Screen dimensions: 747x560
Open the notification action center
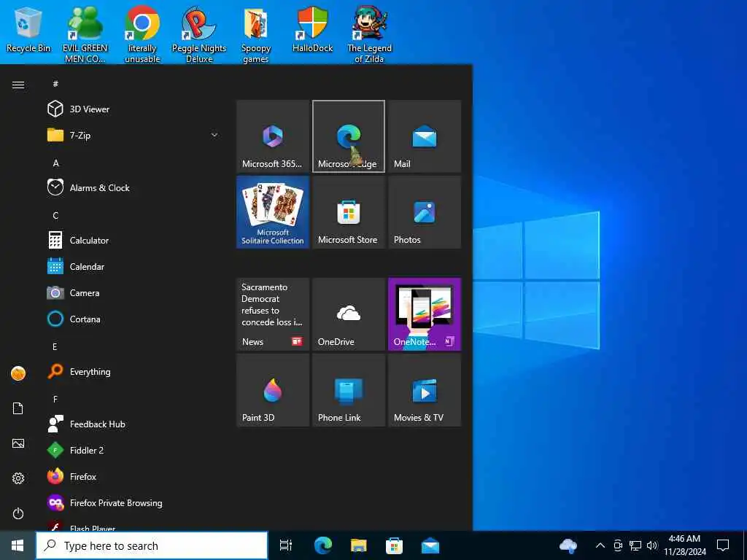pyautogui.click(x=723, y=545)
